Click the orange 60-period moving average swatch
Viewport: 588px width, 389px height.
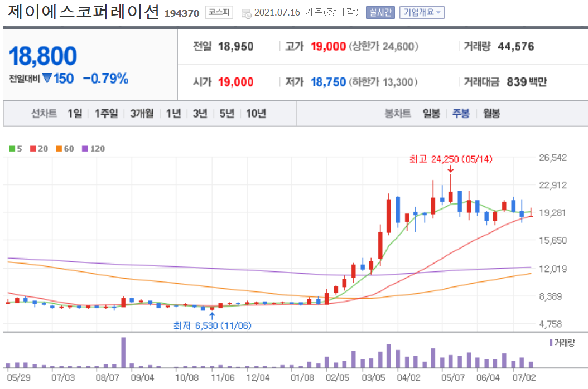[x=59, y=149]
